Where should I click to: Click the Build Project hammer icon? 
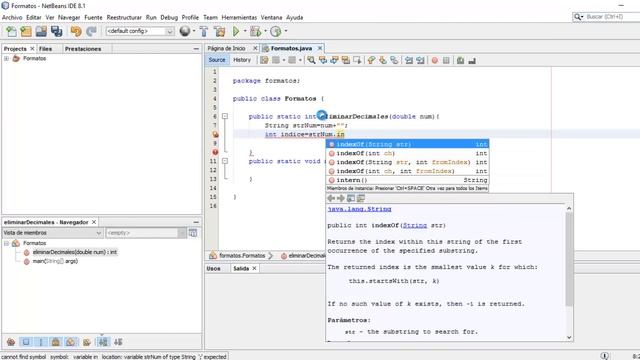[x=204, y=31]
